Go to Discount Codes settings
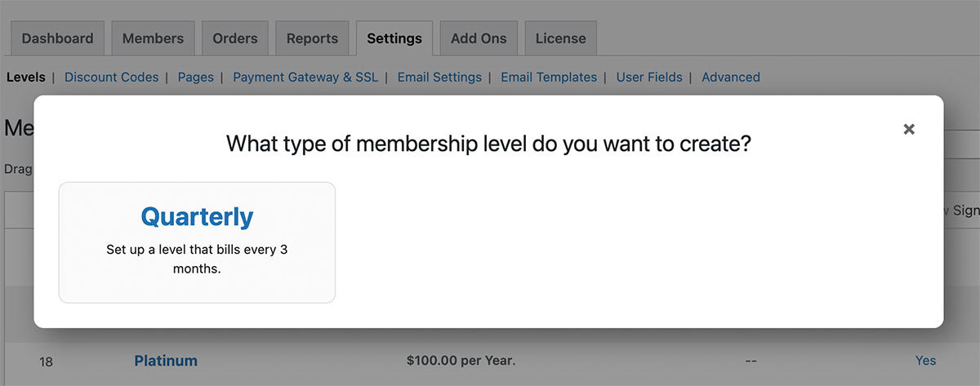The width and height of the screenshot is (980, 386). 111,78
